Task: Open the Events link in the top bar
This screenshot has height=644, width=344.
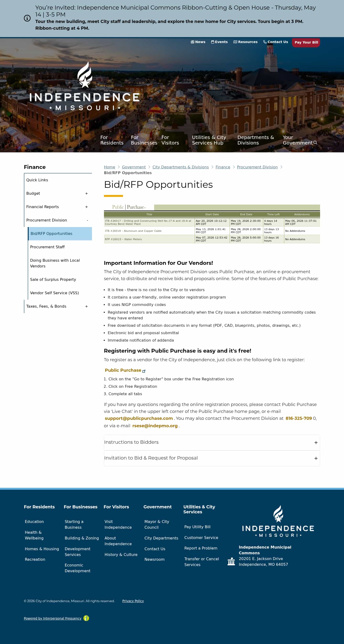Action: pos(219,42)
